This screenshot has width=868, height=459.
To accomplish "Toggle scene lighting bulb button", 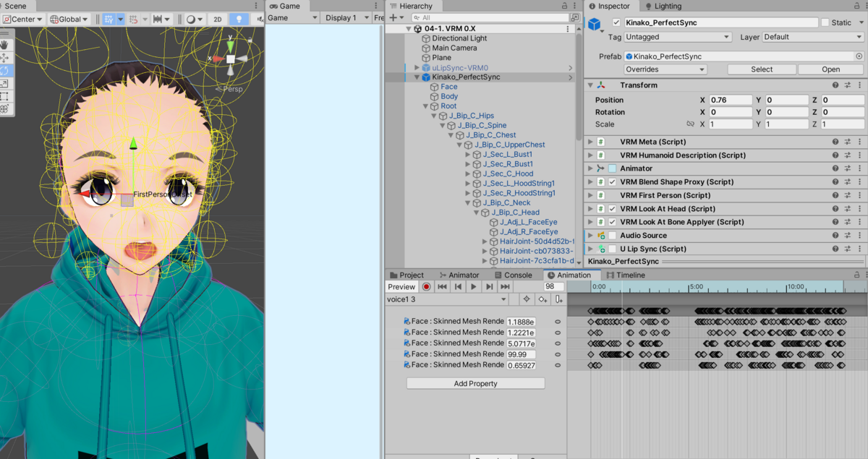I will click(x=239, y=20).
